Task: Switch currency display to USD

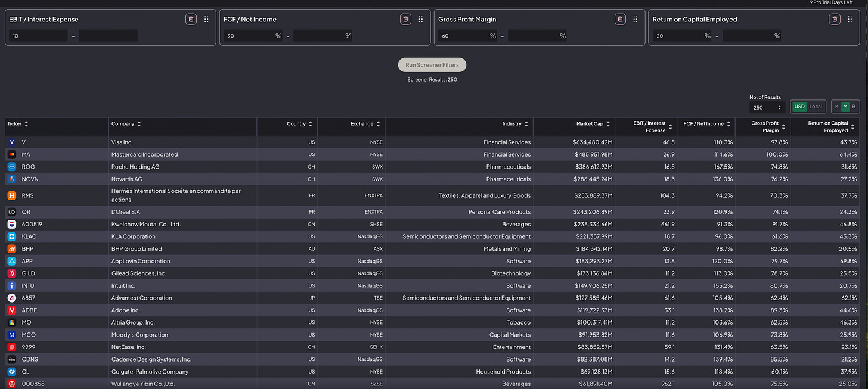Action: coord(799,107)
